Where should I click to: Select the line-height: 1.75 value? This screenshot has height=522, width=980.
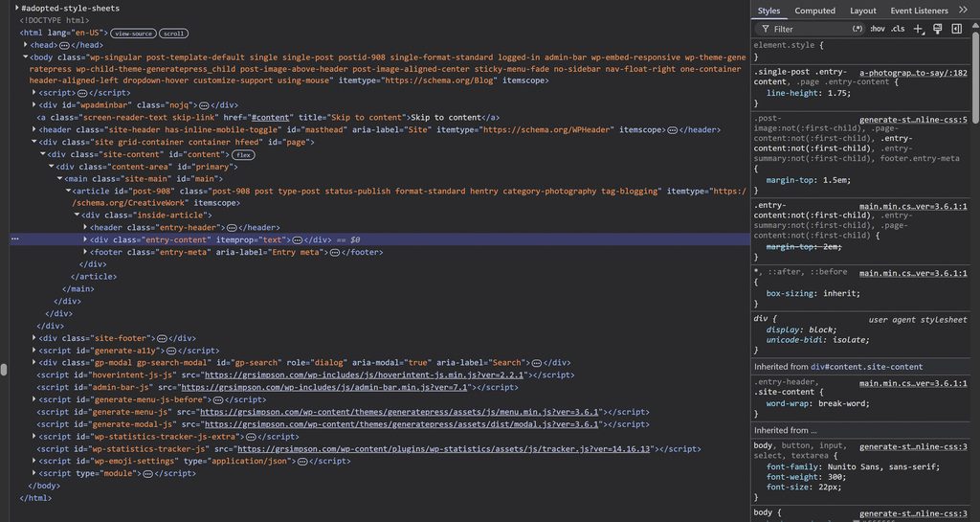837,93
